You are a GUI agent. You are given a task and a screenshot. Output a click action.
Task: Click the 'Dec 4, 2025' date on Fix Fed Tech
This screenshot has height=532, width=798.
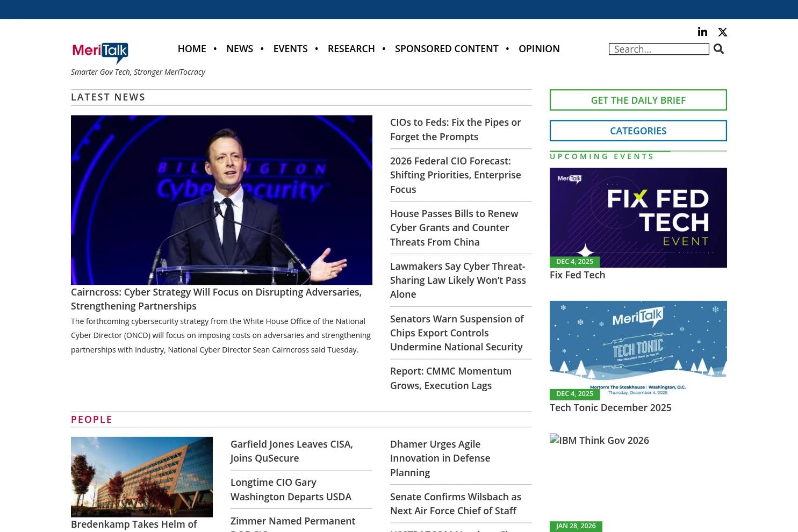click(574, 262)
